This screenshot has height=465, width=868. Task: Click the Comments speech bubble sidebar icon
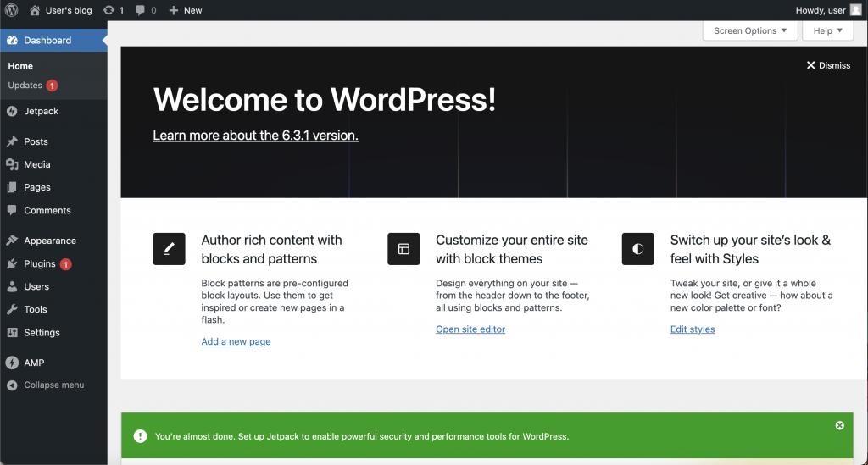[x=12, y=210]
